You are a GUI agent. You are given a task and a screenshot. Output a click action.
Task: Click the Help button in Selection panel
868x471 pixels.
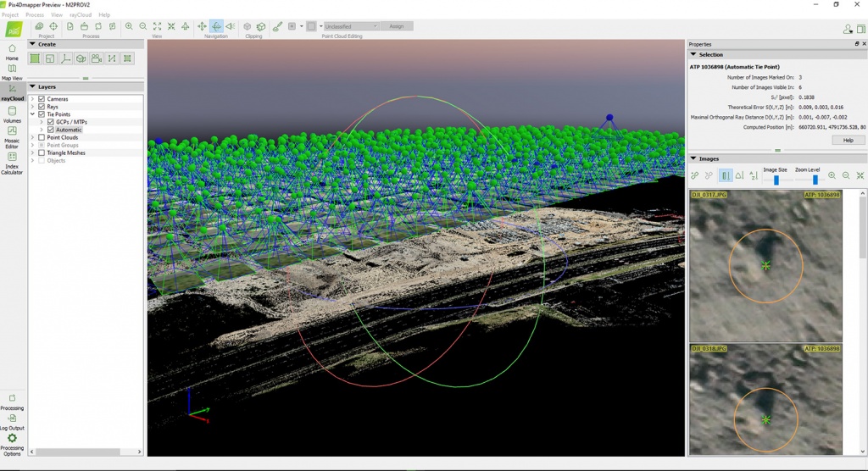(x=848, y=140)
